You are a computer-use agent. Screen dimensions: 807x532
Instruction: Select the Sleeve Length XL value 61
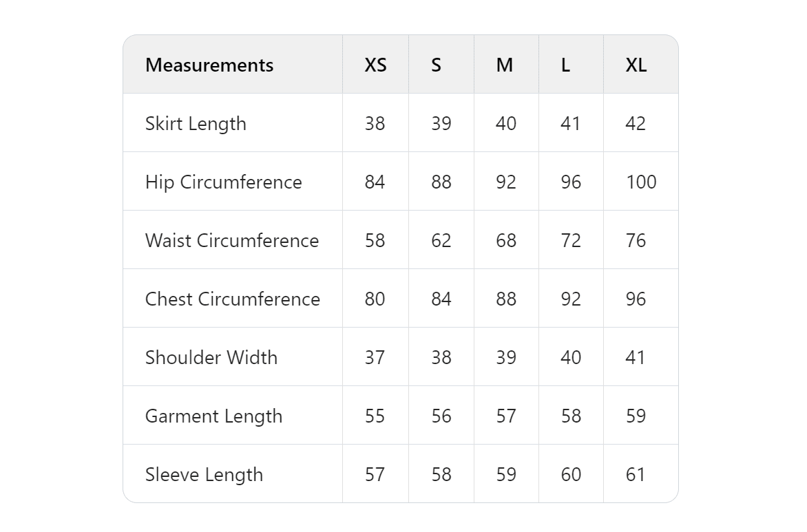pyautogui.click(x=635, y=474)
